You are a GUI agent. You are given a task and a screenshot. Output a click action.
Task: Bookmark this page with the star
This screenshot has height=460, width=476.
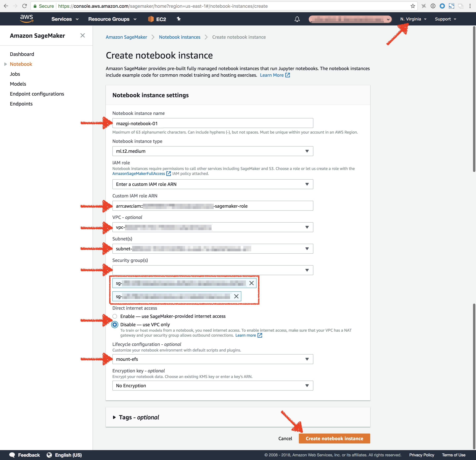pyautogui.click(x=413, y=6)
